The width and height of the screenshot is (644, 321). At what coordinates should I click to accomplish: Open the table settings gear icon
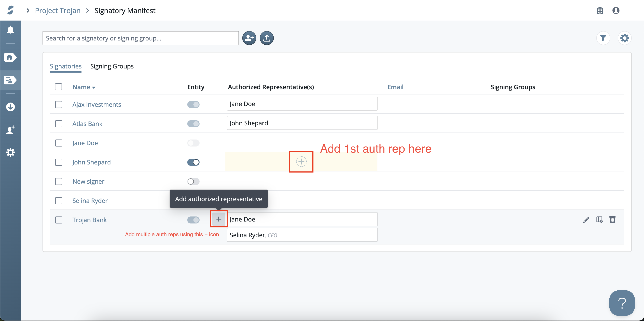click(x=624, y=38)
